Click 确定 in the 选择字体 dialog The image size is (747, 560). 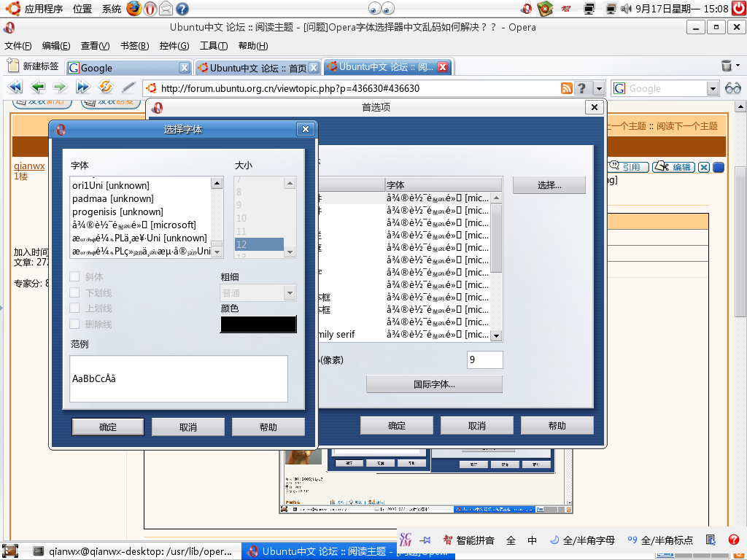pos(108,427)
